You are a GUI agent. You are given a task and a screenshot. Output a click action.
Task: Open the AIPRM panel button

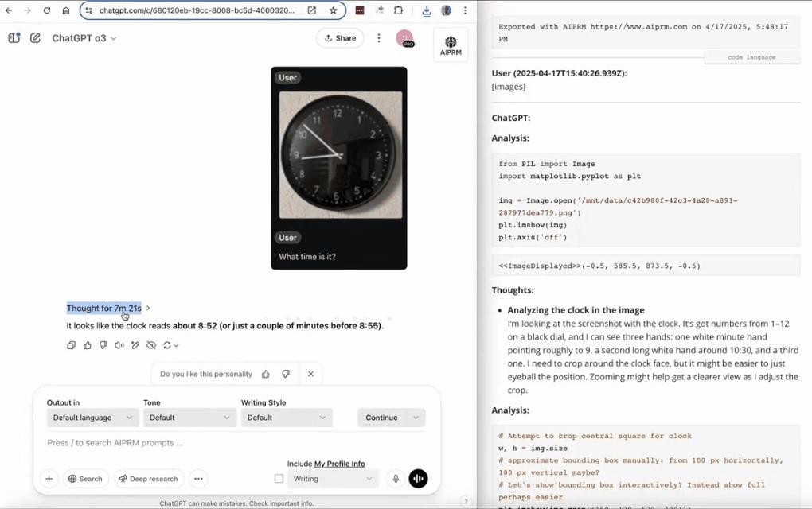[x=451, y=45]
